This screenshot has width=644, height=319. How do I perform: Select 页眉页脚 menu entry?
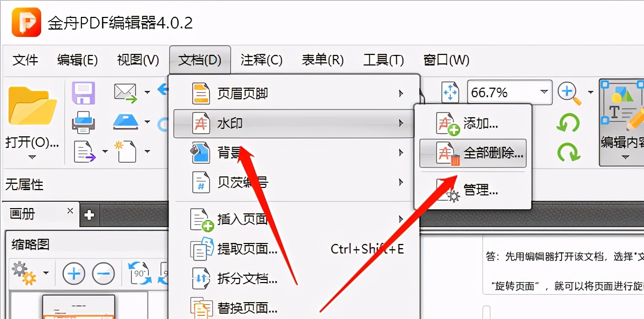point(294,93)
